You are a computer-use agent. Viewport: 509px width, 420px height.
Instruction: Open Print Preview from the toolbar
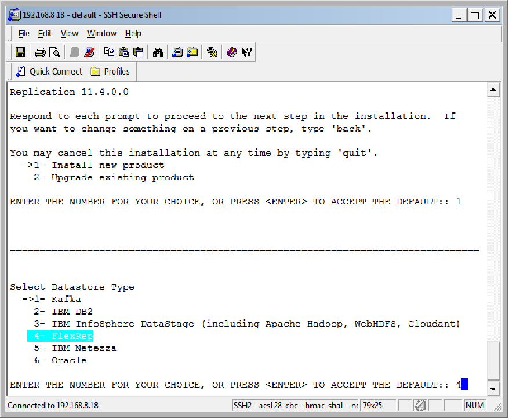point(54,53)
